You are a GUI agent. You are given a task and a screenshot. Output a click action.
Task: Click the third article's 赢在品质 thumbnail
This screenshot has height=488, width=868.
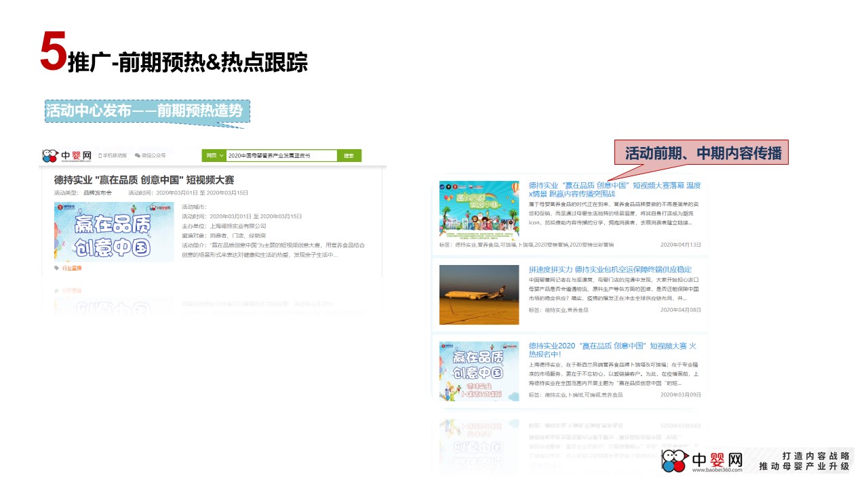pos(479,371)
